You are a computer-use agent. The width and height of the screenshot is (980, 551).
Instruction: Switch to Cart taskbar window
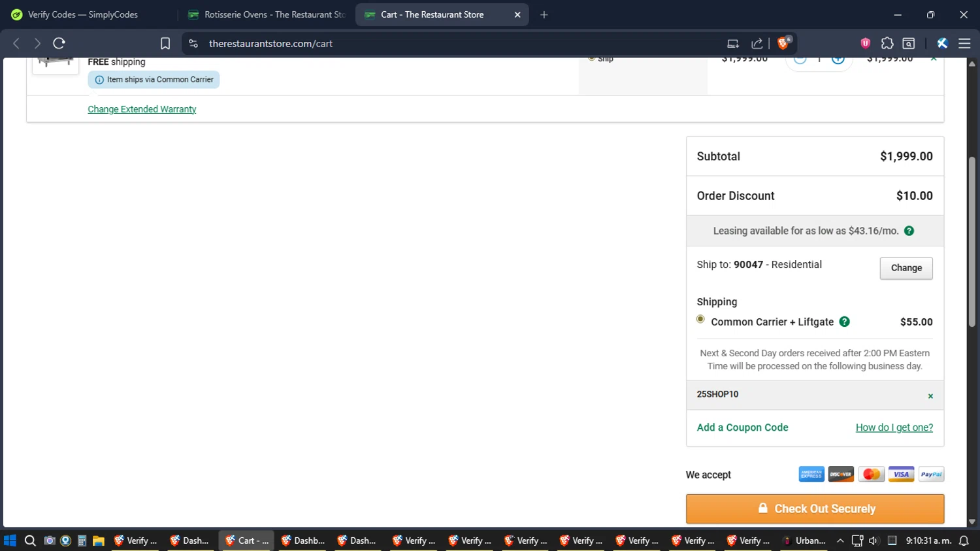coord(246,541)
